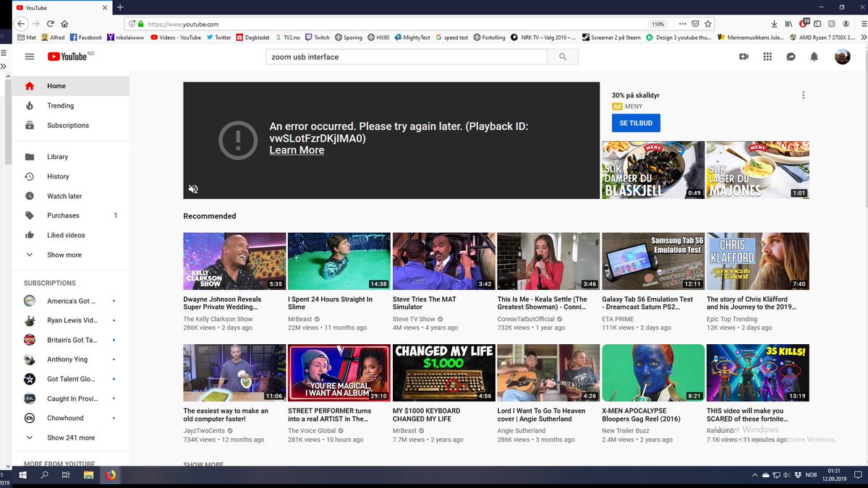Select Home in the sidebar
Viewport: 868px width, 488px height.
pos(71,86)
